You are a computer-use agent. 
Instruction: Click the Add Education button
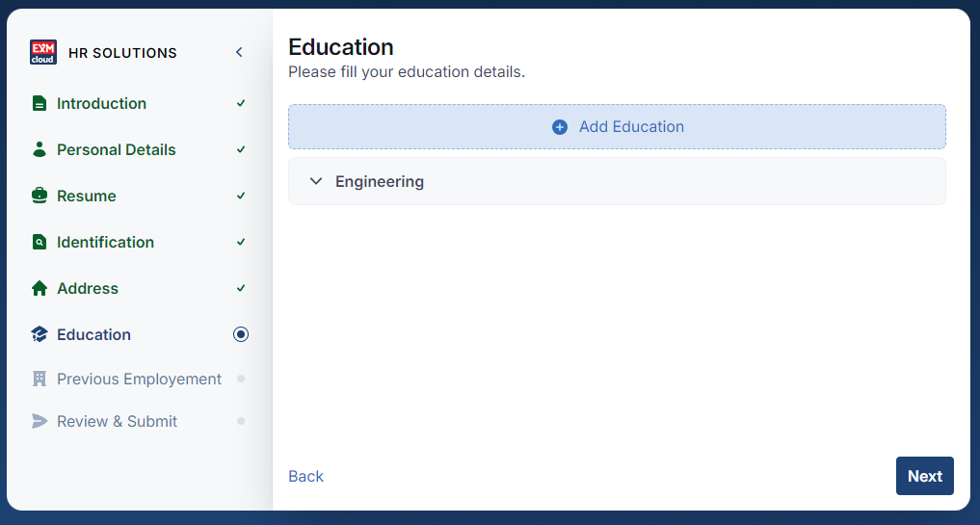coord(617,127)
